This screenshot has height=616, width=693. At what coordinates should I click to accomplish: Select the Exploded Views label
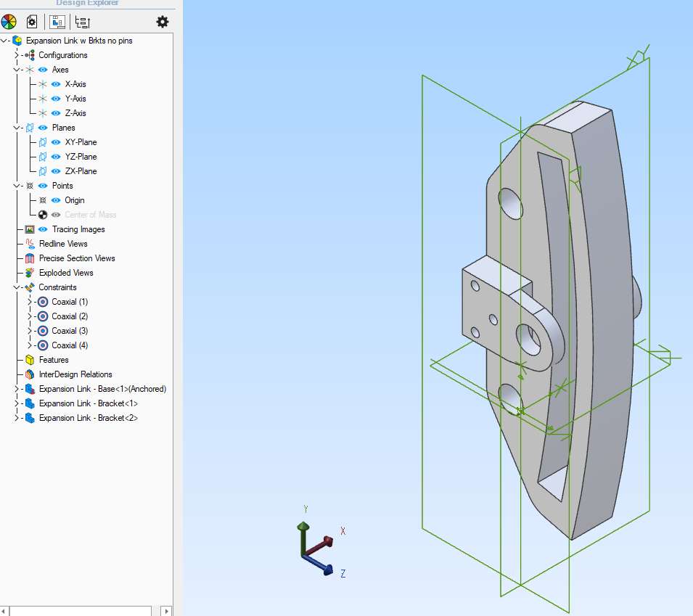point(66,273)
